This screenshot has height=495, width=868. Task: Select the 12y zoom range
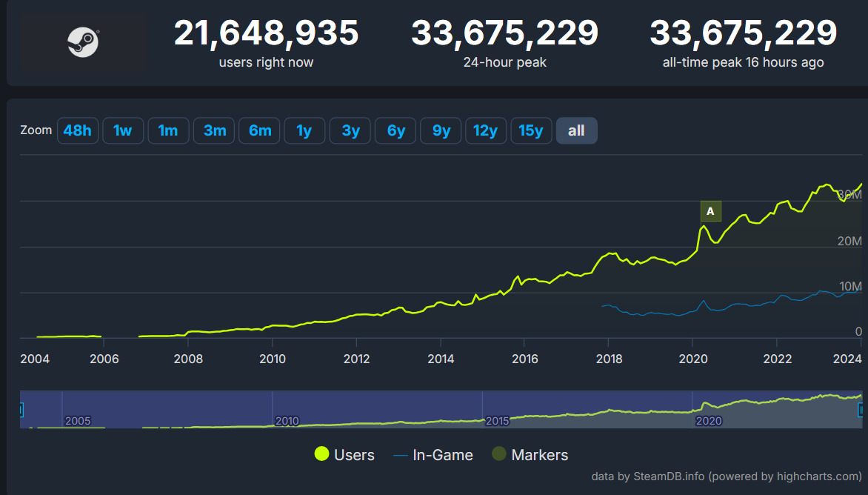coord(485,131)
